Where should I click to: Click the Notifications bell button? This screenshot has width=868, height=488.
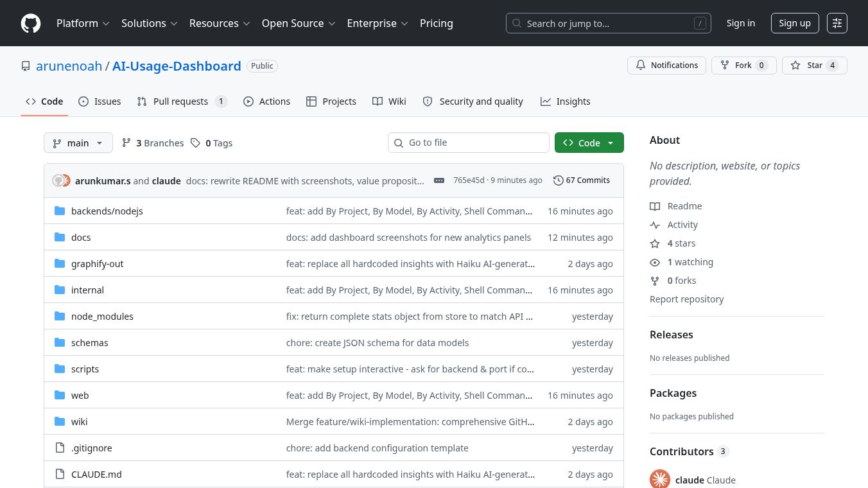point(666,65)
